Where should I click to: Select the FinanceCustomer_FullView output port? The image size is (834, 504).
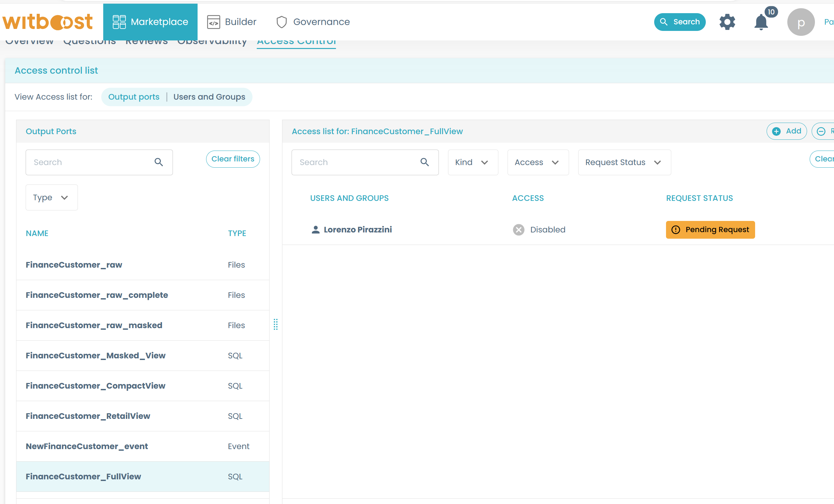click(143, 477)
